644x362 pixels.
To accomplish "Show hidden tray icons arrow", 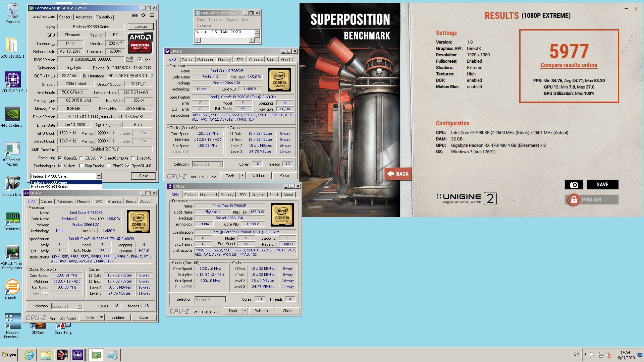I will tap(585, 355).
